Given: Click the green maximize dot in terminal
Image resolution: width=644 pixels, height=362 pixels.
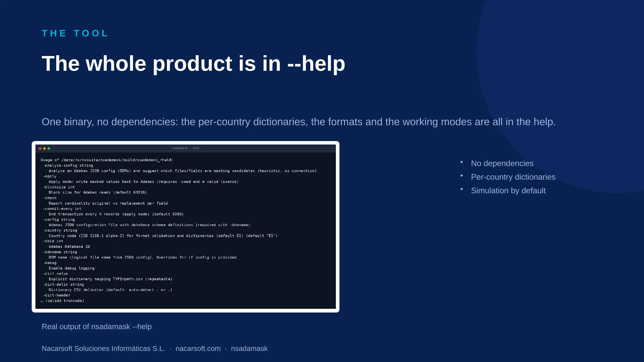Looking at the screenshot, I should tap(49, 148).
